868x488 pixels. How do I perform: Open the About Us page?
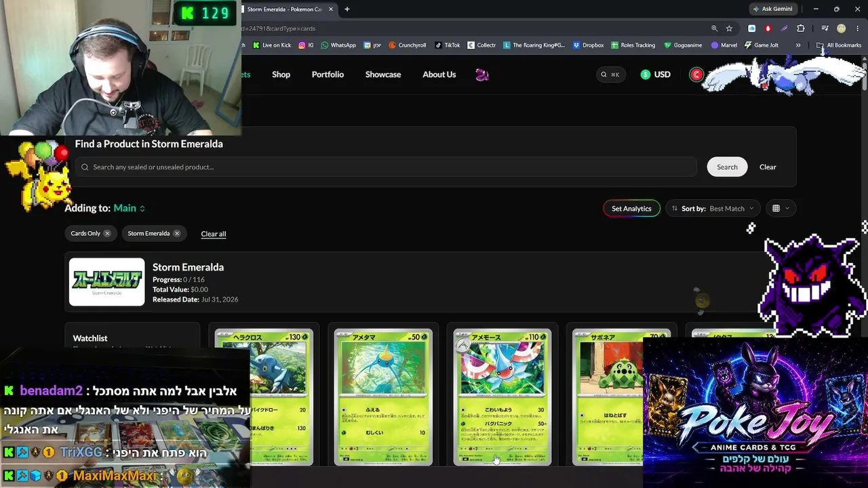tap(439, 75)
